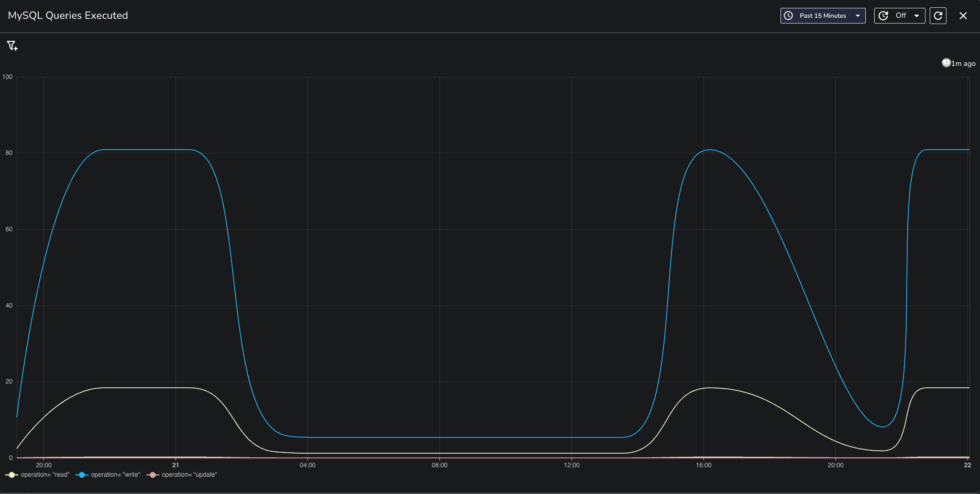
Task: Click the auto-refresh circular arrow icon
Action: 883,16
